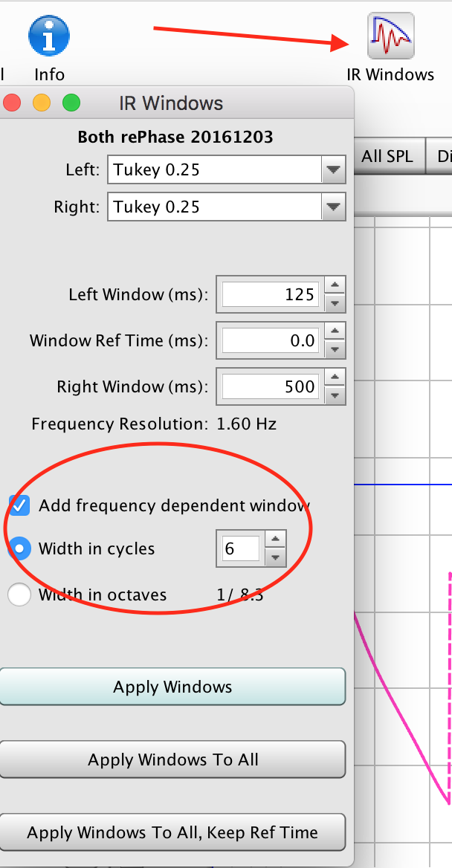Click the Both rePhase 20161203 title
Screen dimensions: 452x868
(x=175, y=137)
